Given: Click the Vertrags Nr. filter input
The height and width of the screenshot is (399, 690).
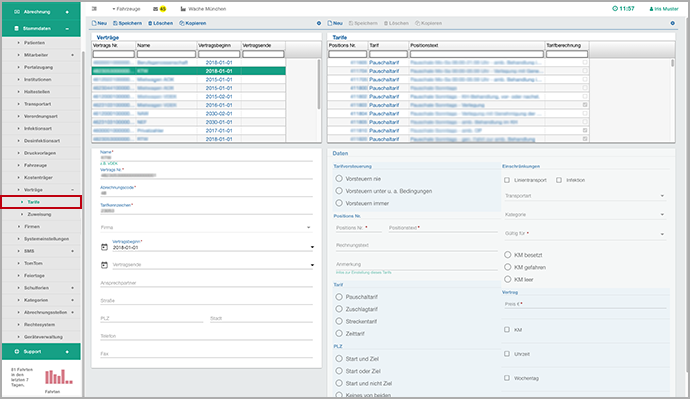Looking at the screenshot, I should point(114,54).
